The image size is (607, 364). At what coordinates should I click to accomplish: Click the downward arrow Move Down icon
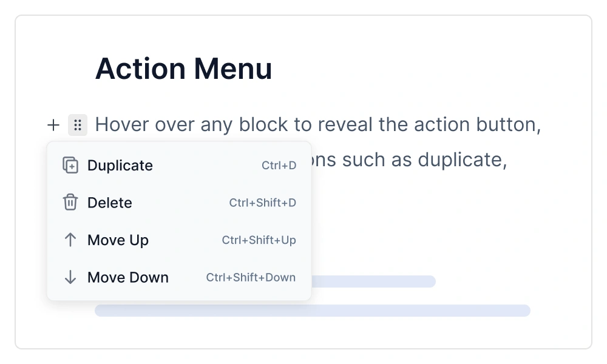(70, 277)
